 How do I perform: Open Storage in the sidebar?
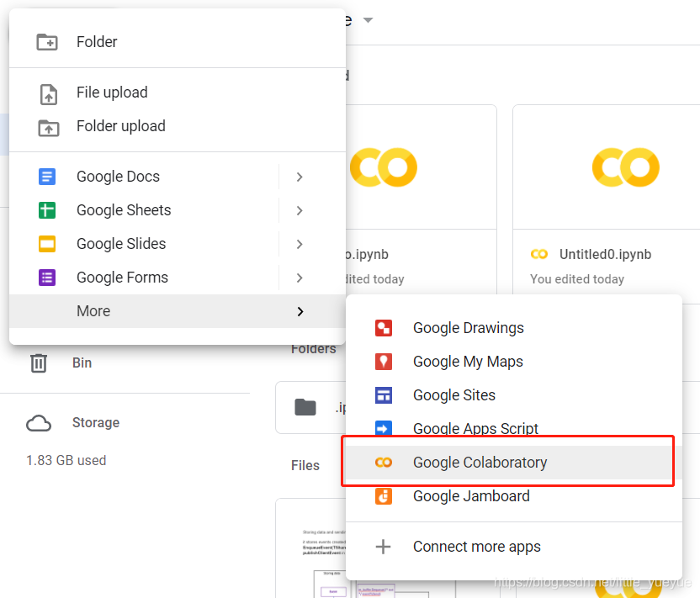pos(96,423)
